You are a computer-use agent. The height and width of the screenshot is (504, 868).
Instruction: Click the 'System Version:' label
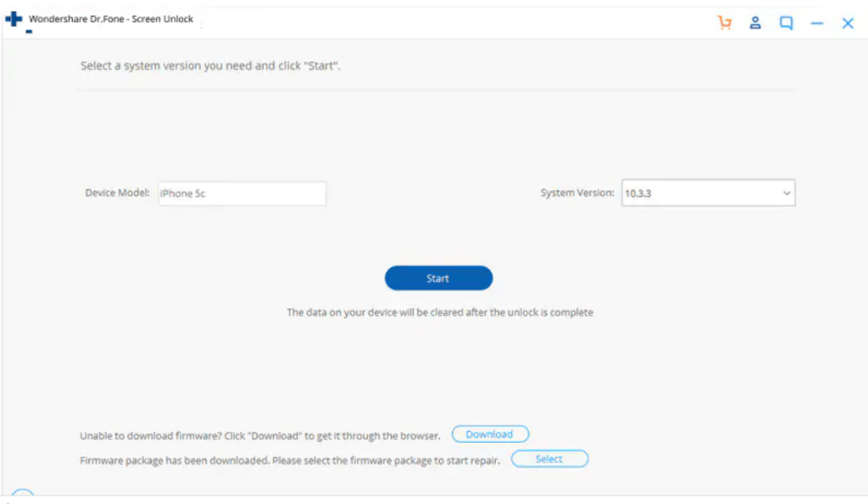point(577,193)
